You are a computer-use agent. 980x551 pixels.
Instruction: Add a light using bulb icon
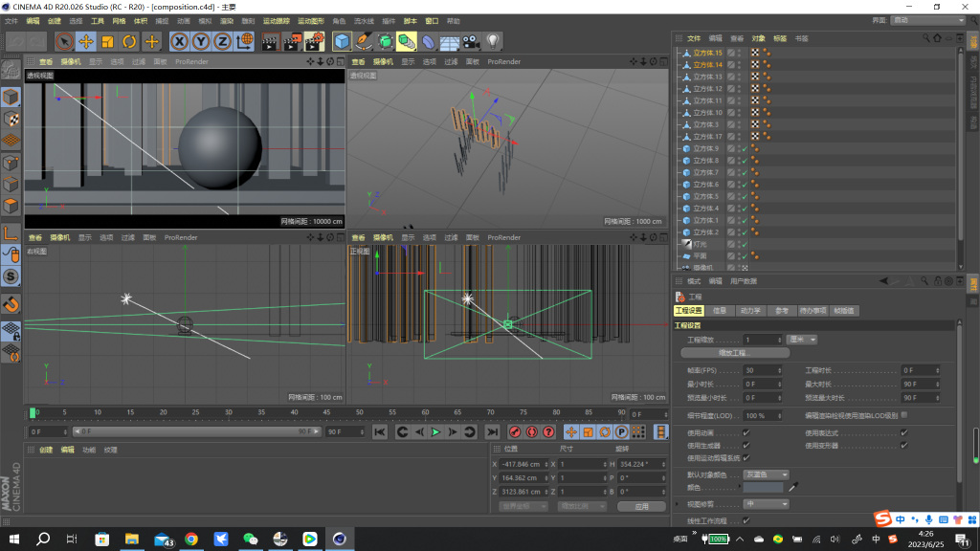[x=493, y=42]
